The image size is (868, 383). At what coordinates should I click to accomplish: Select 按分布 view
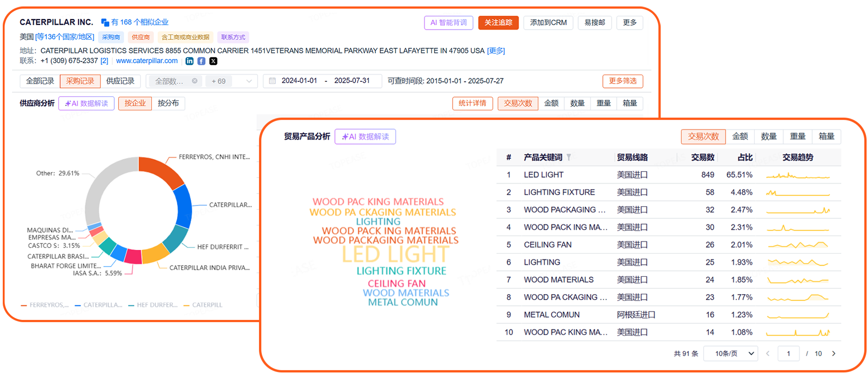[168, 103]
